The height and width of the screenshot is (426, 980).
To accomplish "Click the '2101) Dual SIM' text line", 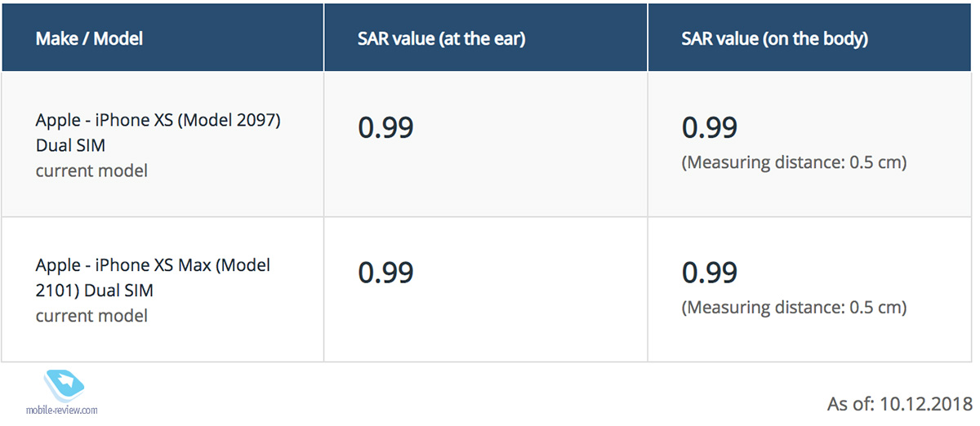I will click(94, 291).
